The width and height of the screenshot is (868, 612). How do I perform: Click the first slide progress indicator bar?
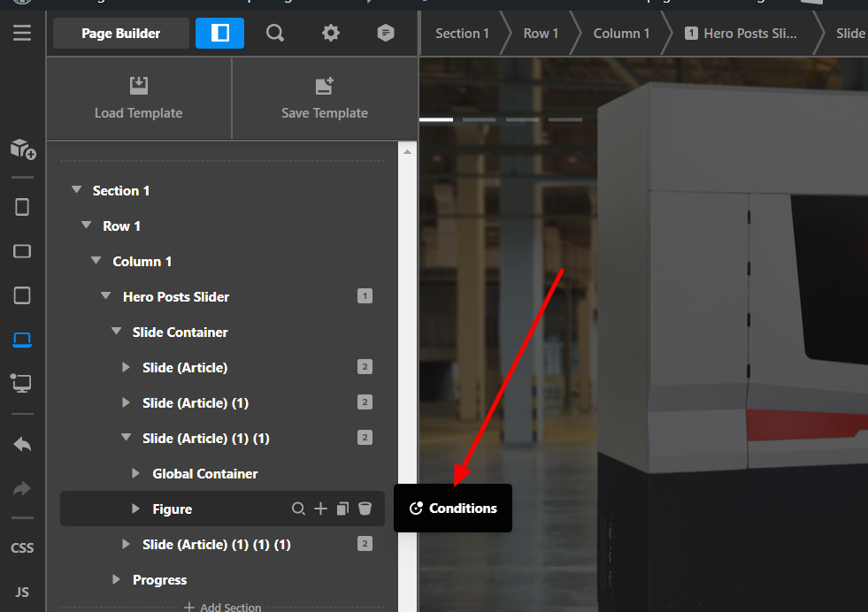tap(435, 119)
